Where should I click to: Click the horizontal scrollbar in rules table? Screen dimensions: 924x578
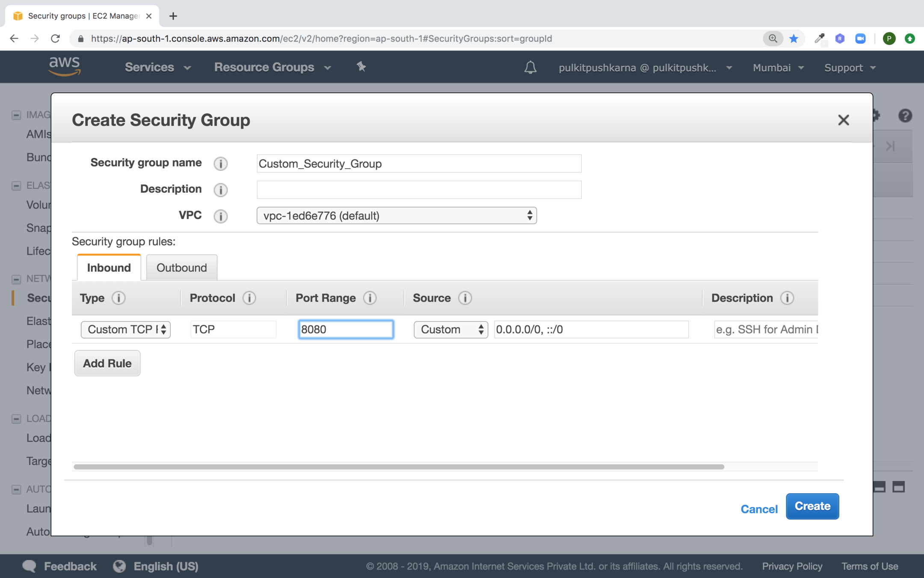(398, 467)
